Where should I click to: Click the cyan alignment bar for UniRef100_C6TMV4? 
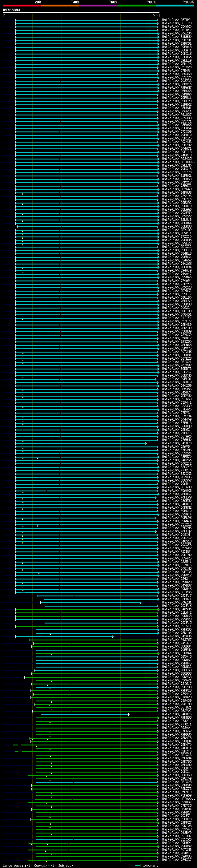[x=87, y=20]
